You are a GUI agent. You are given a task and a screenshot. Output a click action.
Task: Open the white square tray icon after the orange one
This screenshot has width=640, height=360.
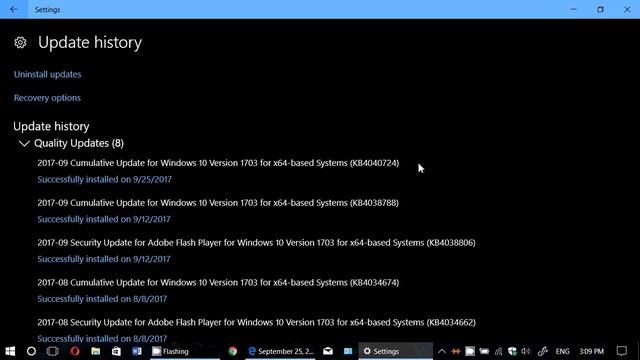470,351
